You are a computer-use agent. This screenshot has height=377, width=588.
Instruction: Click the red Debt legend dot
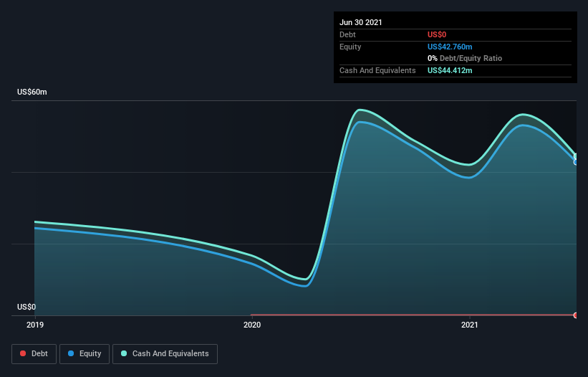tap(23, 353)
